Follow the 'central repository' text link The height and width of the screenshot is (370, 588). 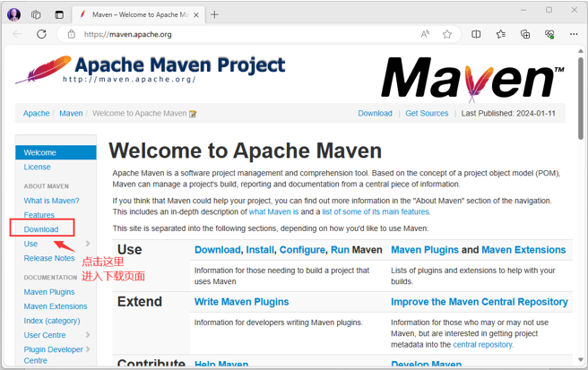coord(482,345)
